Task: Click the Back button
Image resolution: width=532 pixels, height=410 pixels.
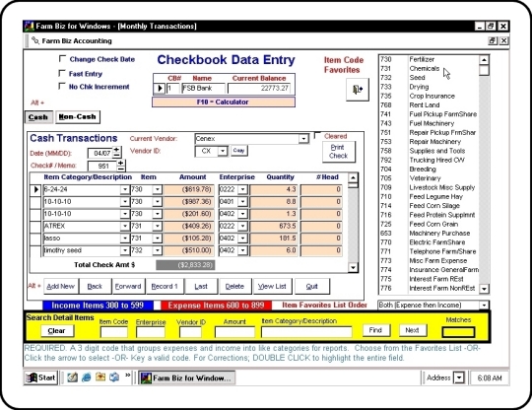Action: (95, 287)
